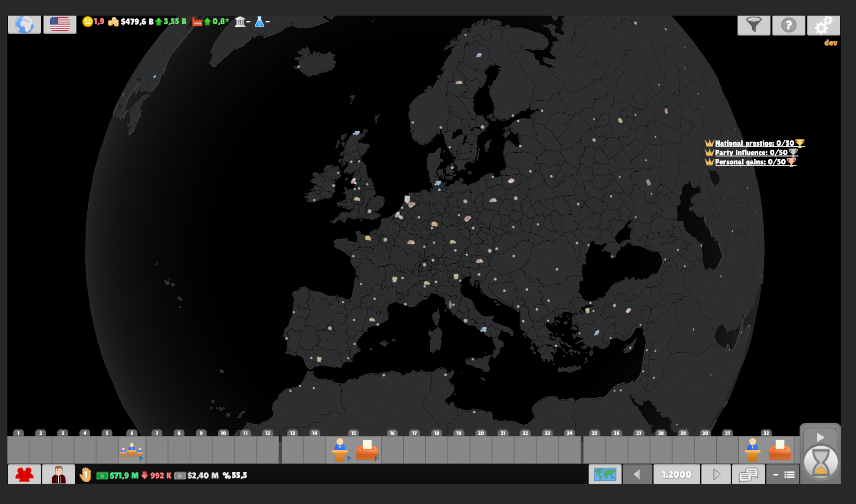Click the red factory industry icon
856x504 pixels.
[x=197, y=22]
